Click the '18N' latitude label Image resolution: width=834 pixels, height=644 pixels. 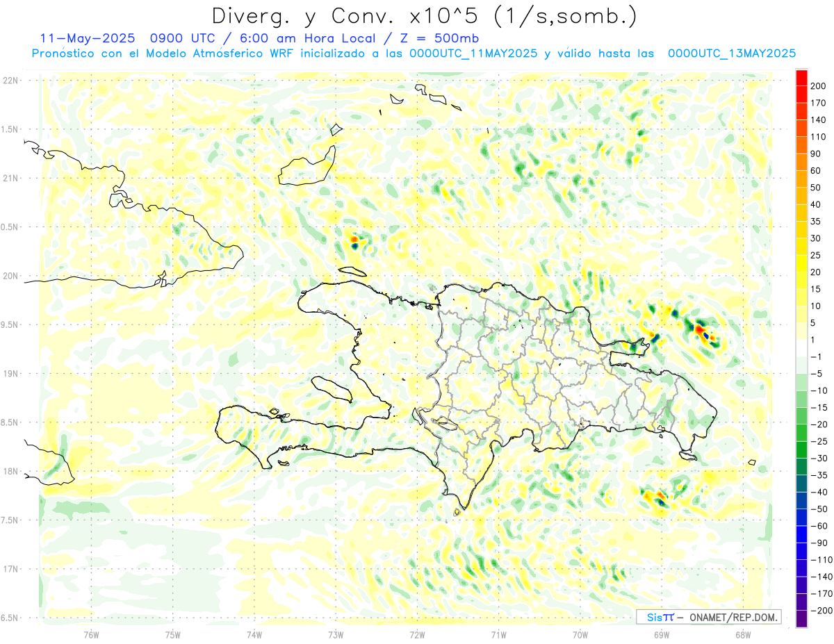coord(11,471)
